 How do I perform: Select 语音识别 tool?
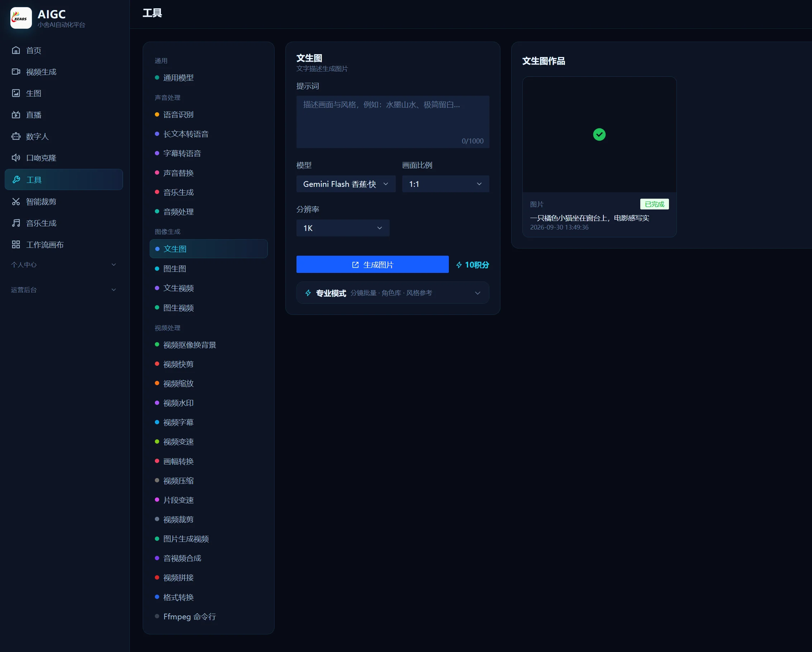point(208,114)
